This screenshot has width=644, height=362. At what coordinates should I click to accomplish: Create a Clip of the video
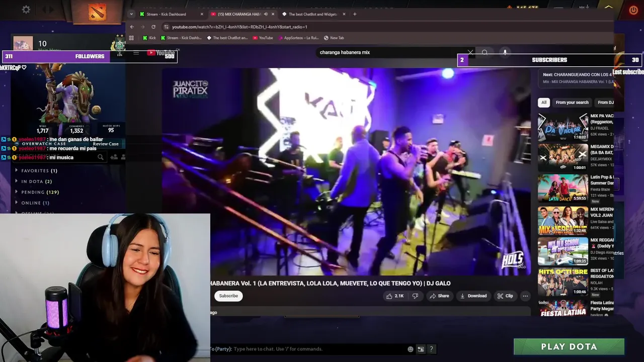(x=505, y=296)
